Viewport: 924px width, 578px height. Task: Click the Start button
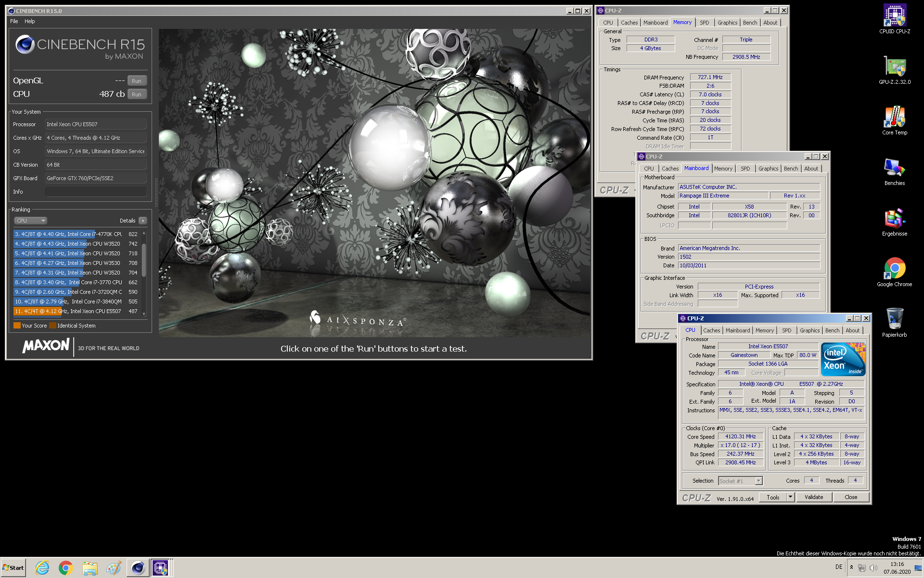[x=13, y=567]
